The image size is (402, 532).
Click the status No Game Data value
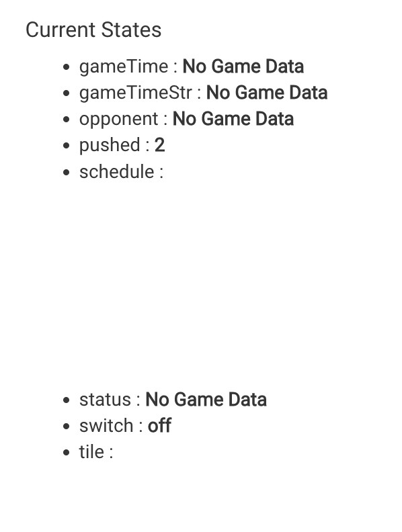tap(206, 400)
